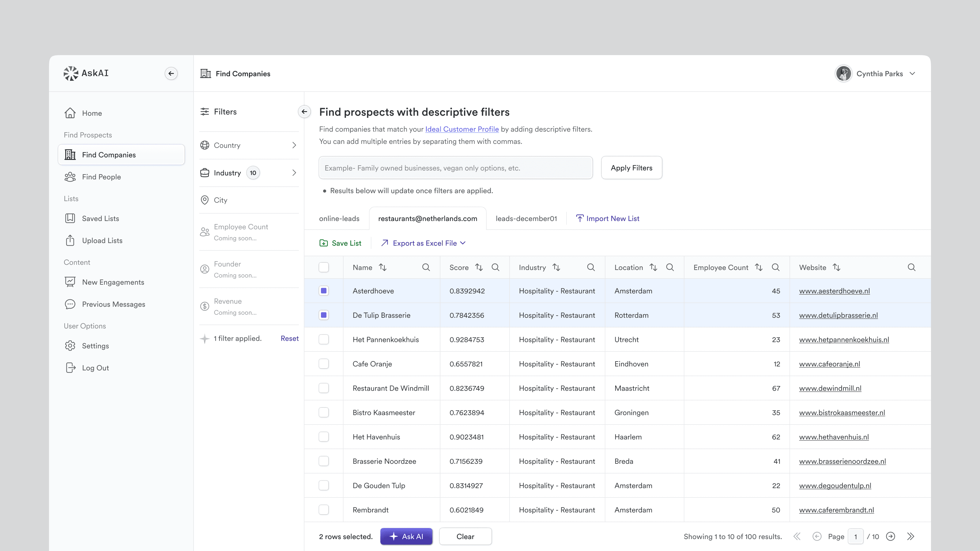Viewport: 980px width, 551px height.
Task: Check the Brasserie Noordzee row checkbox
Action: tap(324, 461)
